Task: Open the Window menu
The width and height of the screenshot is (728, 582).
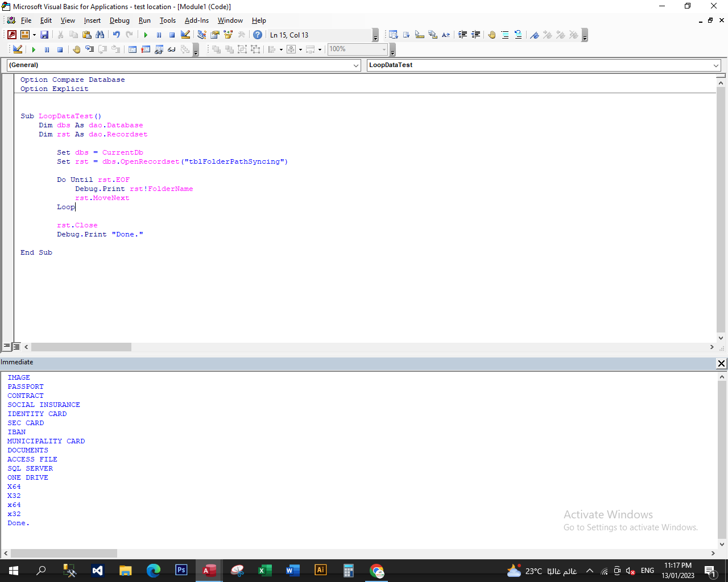Action: click(230, 20)
